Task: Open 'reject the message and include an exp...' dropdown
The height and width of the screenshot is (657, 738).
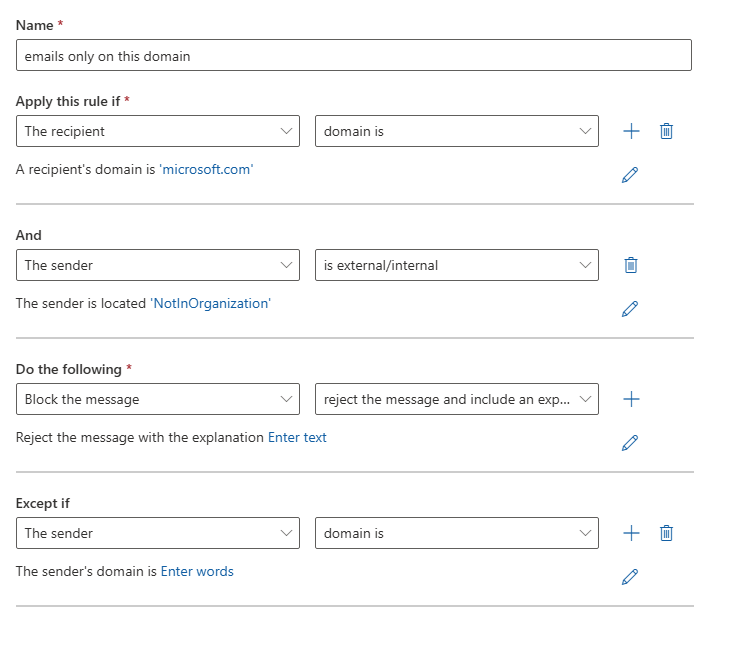Action: 457,399
